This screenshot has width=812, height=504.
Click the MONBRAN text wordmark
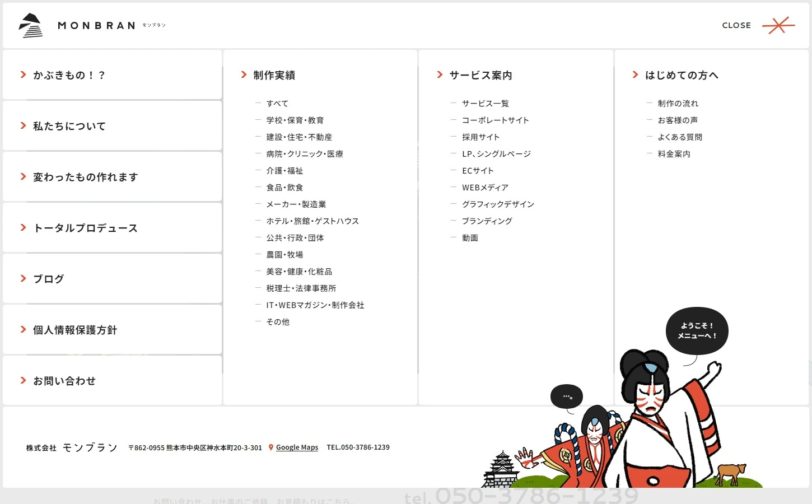[x=96, y=26]
